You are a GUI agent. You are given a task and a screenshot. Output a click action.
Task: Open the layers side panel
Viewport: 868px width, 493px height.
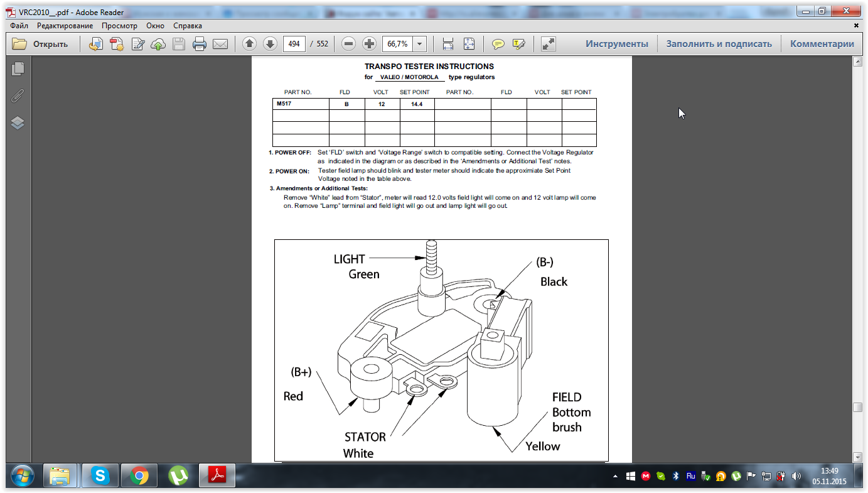tap(18, 123)
